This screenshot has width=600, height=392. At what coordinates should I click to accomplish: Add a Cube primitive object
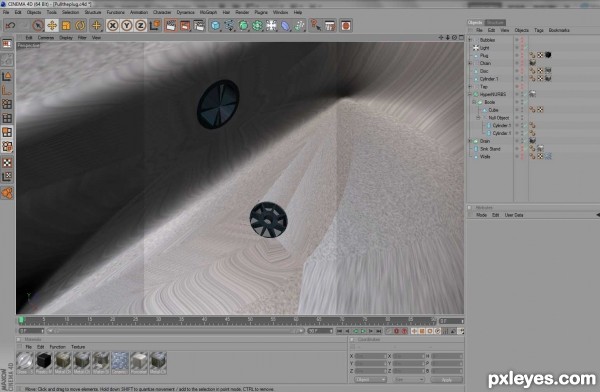pyautogui.click(x=215, y=26)
